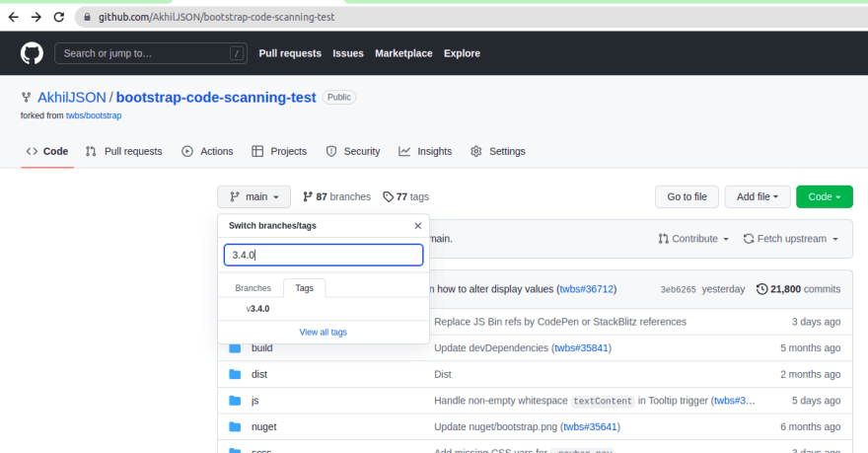Image resolution: width=868 pixels, height=453 pixels.
Task: Open commit history via clock icon
Action: (x=761, y=289)
